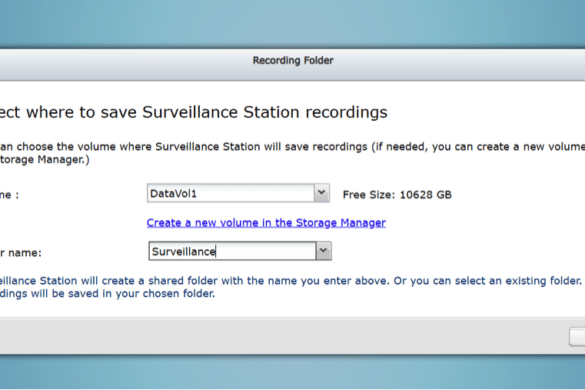Click into the Surveillance folder name field
This screenshot has width=585, height=390.
[232, 251]
